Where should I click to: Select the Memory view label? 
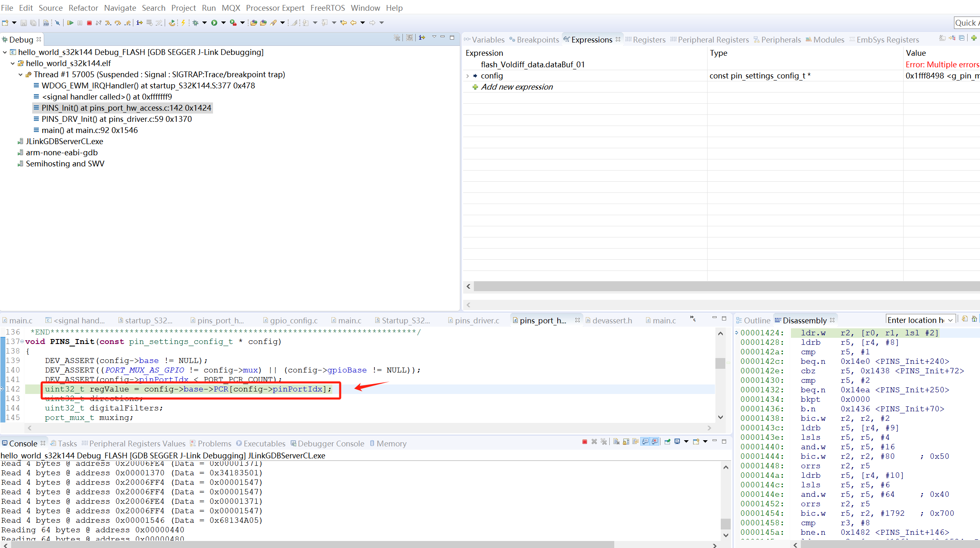392,444
